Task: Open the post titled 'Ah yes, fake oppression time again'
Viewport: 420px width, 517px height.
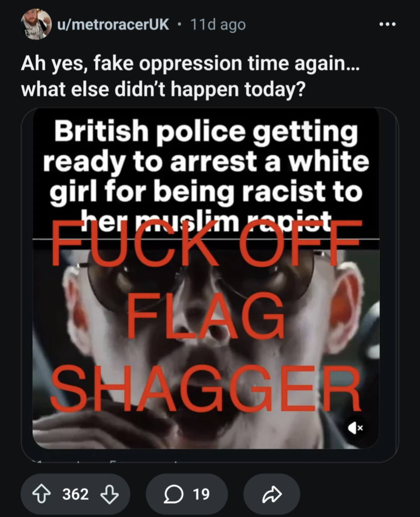Action: click(x=191, y=63)
